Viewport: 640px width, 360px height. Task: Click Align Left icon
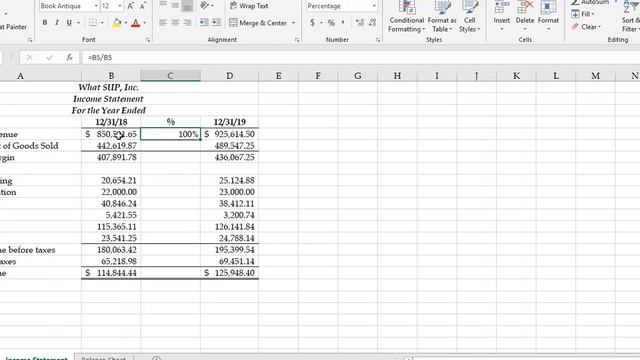click(163, 23)
